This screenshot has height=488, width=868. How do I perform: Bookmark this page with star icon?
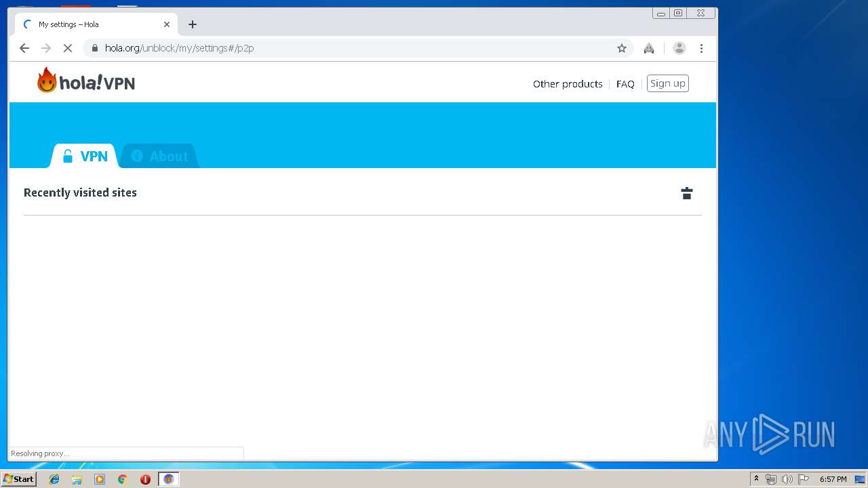621,48
